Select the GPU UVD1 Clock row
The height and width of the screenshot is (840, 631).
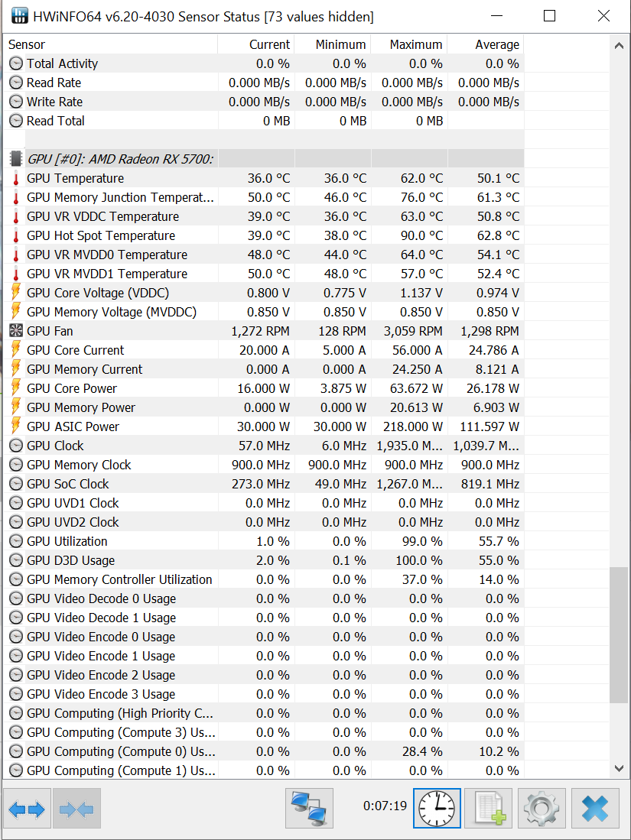pos(264,503)
